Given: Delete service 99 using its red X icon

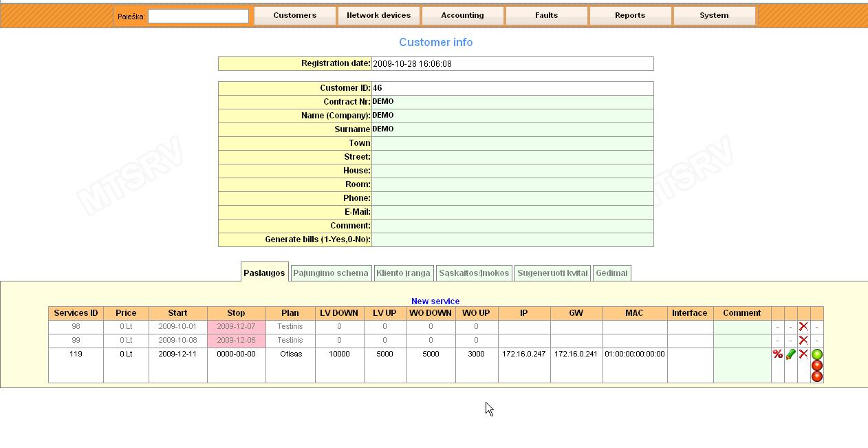Looking at the screenshot, I should pos(803,340).
